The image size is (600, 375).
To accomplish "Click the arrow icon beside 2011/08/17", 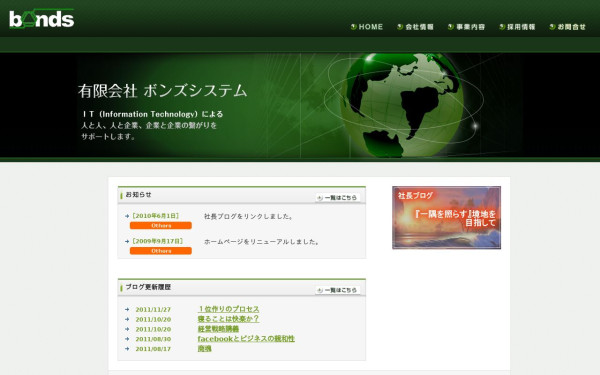I will (127, 349).
